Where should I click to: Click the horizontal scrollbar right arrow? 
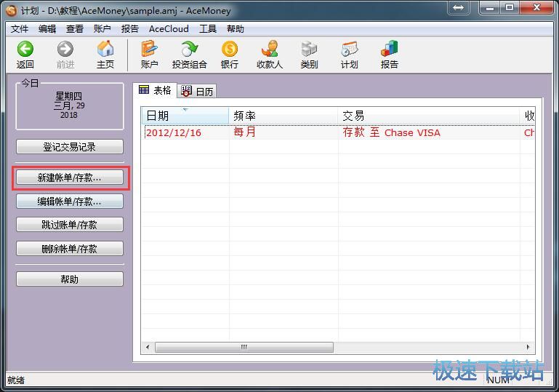point(530,348)
